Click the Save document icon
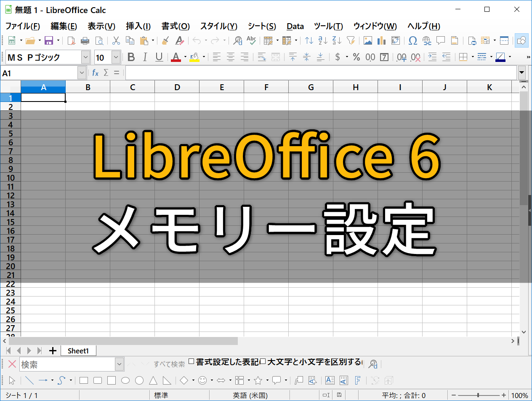The width and height of the screenshot is (532, 401). 48,40
